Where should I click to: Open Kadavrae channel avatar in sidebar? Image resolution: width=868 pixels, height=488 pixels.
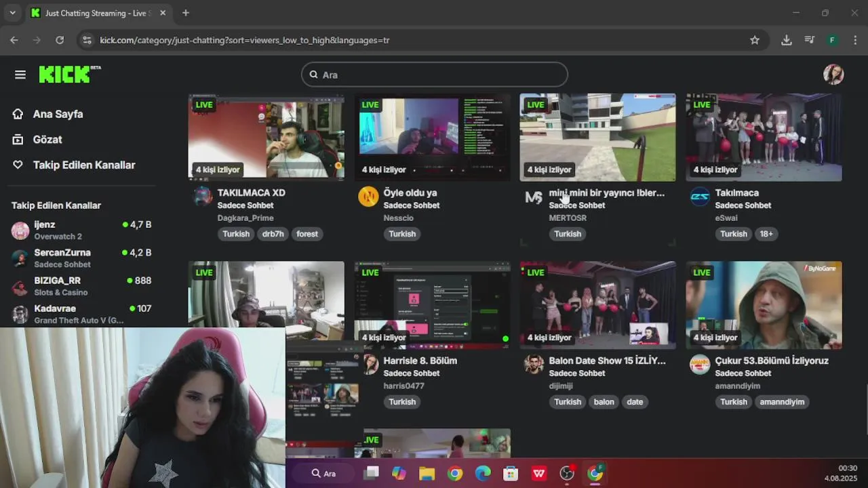(20, 314)
